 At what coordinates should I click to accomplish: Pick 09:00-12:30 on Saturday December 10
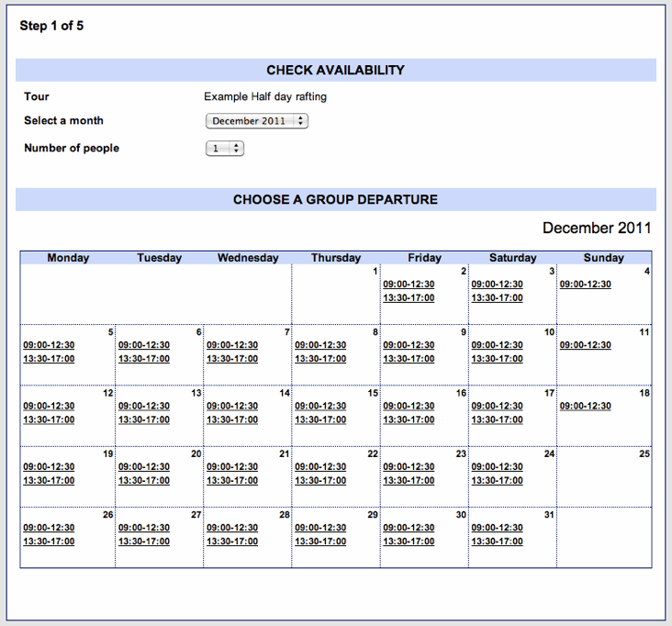click(497, 345)
